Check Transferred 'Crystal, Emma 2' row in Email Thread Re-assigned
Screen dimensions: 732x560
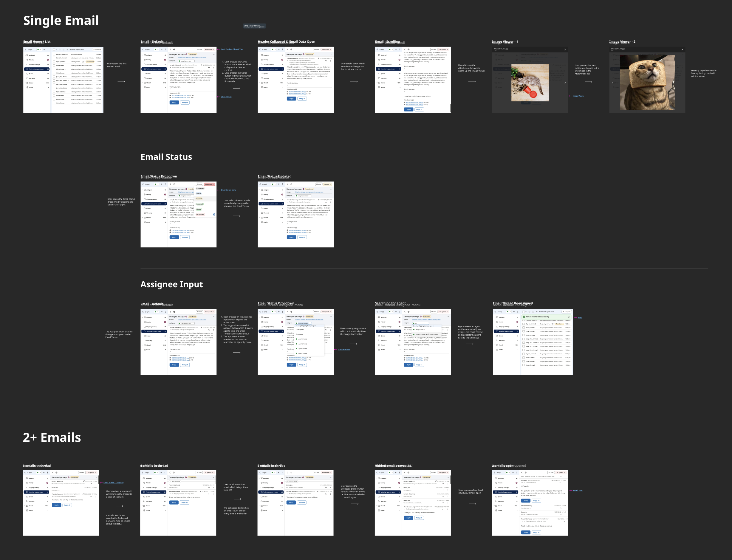pos(524,324)
